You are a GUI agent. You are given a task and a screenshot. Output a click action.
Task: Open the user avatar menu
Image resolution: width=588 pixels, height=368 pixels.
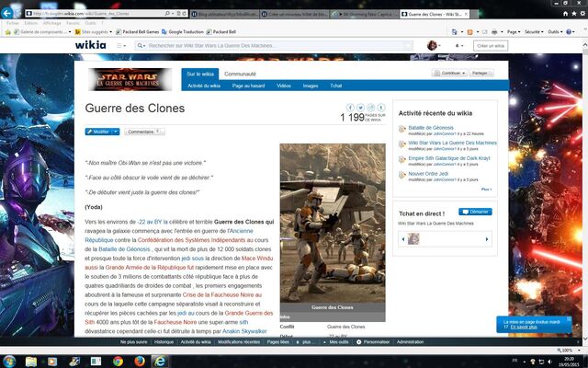point(433,45)
